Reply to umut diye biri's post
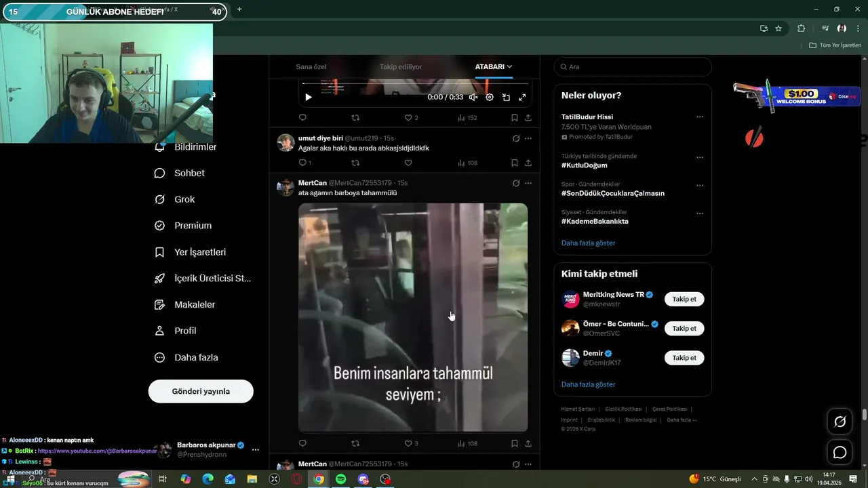Screen dimensions: 868x488 click(x=302, y=163)
